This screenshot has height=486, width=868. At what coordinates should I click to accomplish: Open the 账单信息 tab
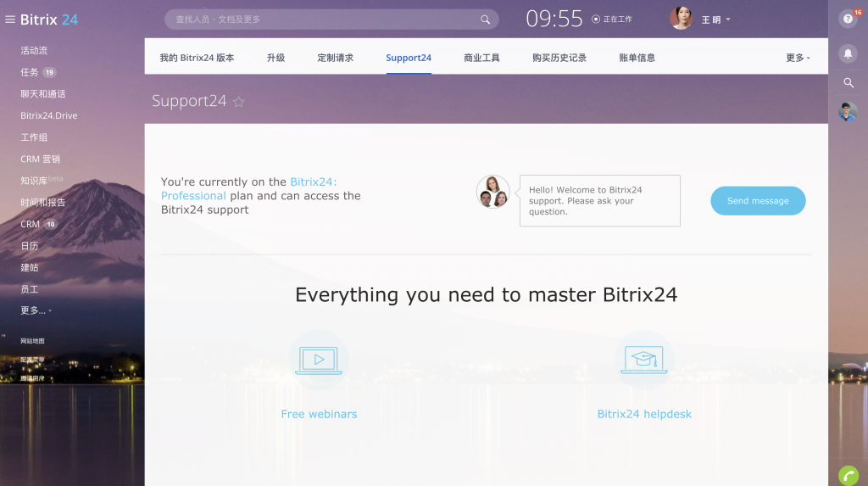click(x=637, y=58)
